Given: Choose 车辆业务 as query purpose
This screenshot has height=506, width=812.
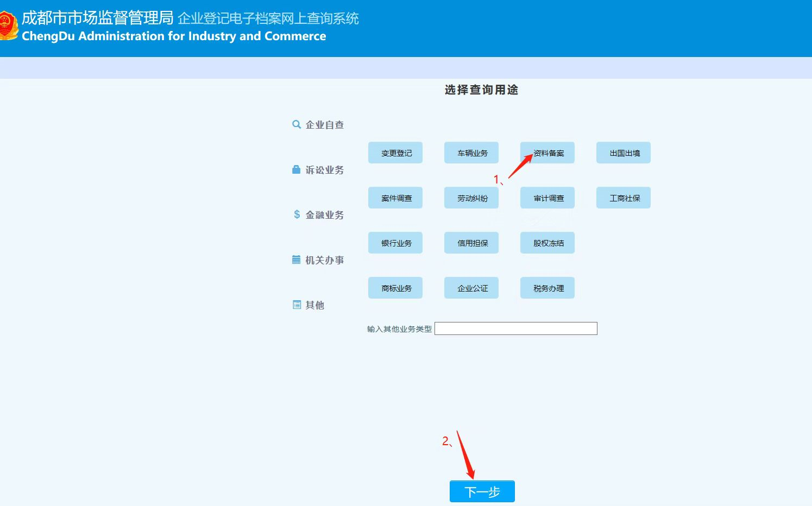Looking at the screenshot, I should pyautogui.click(x=471, y=153).
